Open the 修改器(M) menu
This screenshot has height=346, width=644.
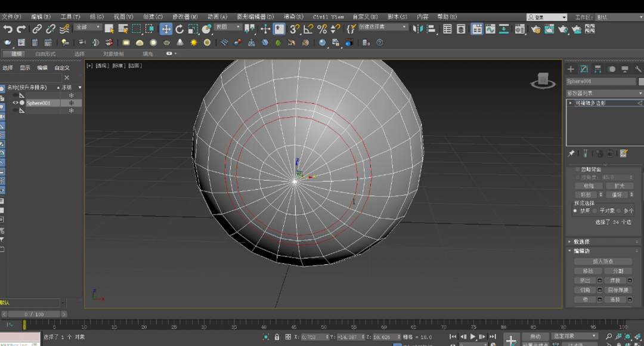[185, 17]
